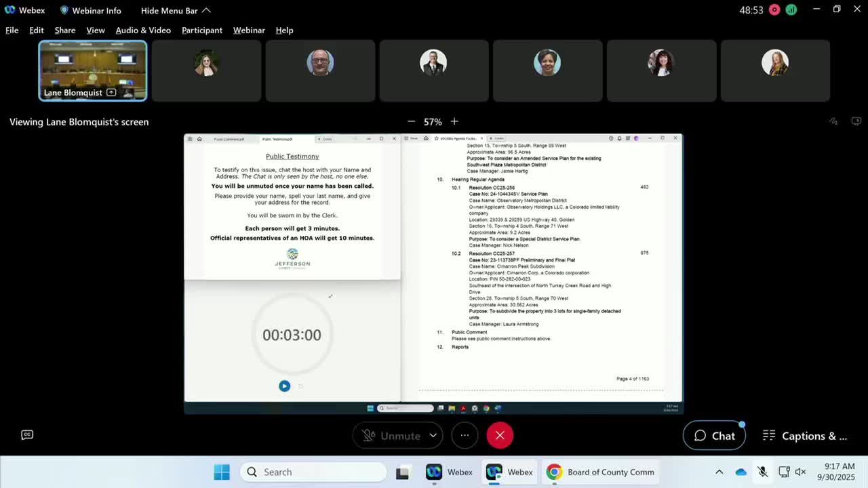
Task: Open hamburger menu of the left shared PDF window
Action: 190,139
